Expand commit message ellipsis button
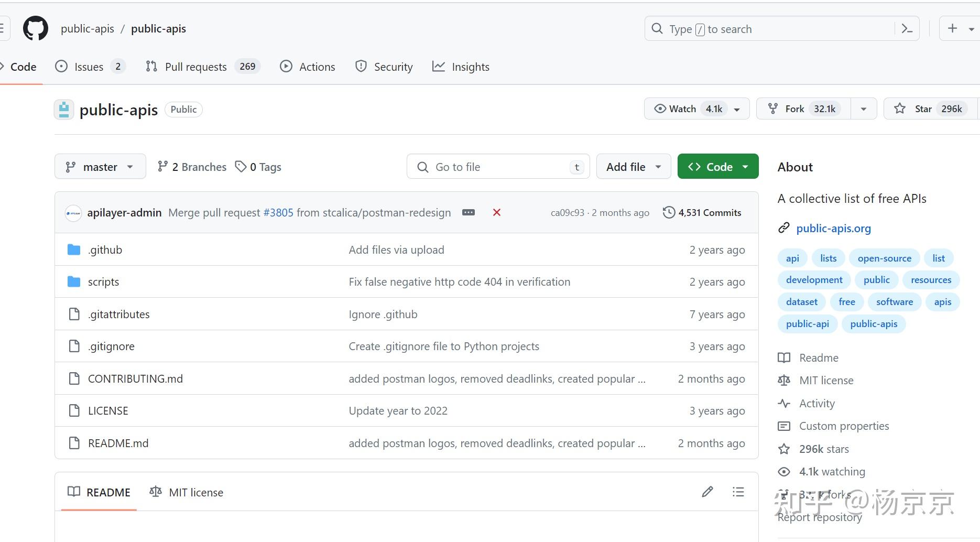The width and height of the screenshot is (980, 542). tap(469, 212)
